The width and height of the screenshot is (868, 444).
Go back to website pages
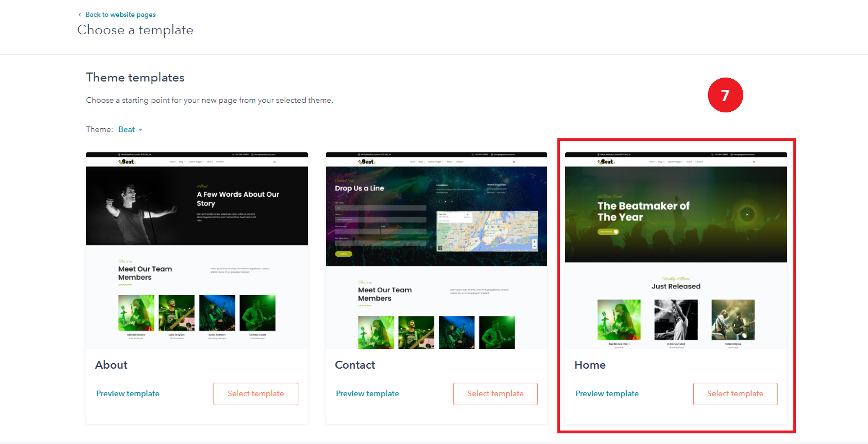[x=120, y=15]
